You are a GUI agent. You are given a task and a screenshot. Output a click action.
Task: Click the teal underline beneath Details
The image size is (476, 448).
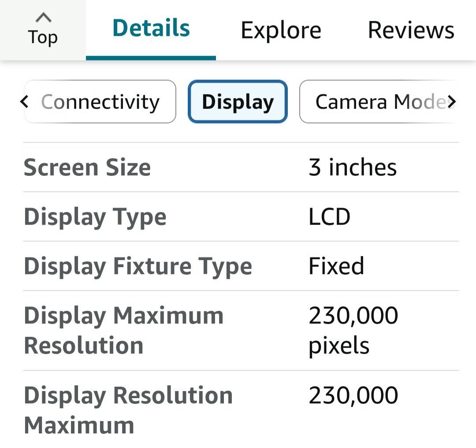151,58
